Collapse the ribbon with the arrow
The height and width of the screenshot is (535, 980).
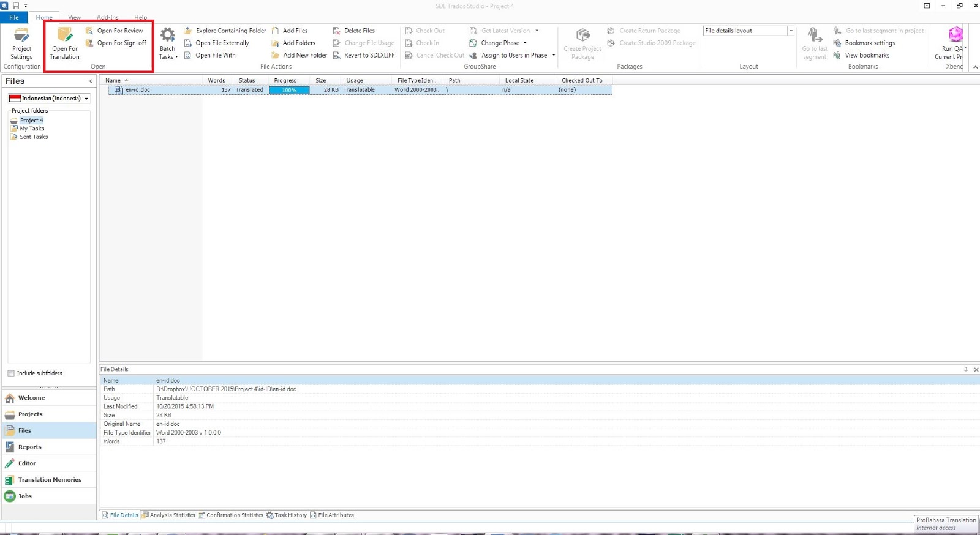975,67
